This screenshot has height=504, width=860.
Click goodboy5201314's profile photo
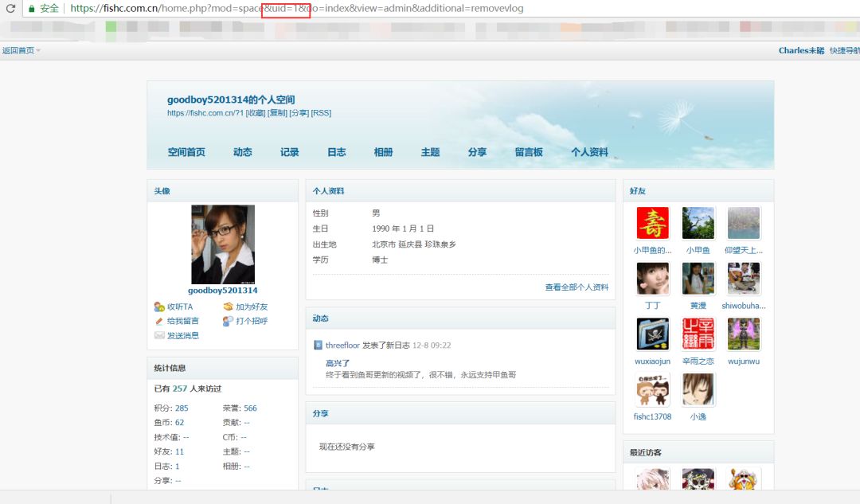click(223, 244)
